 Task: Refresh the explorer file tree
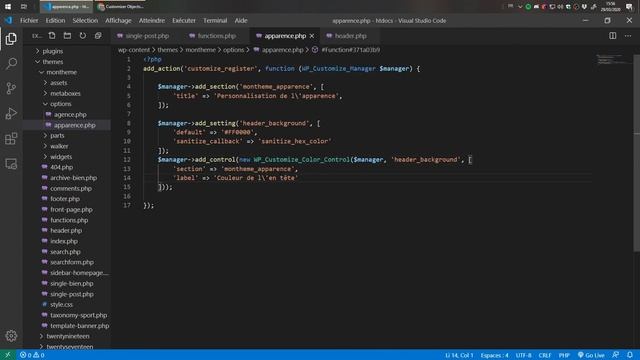coord(83,36)
